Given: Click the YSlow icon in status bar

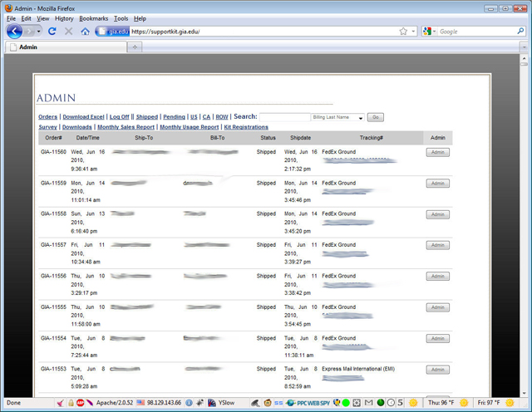Looking at the screenshot, I should 212,403.
